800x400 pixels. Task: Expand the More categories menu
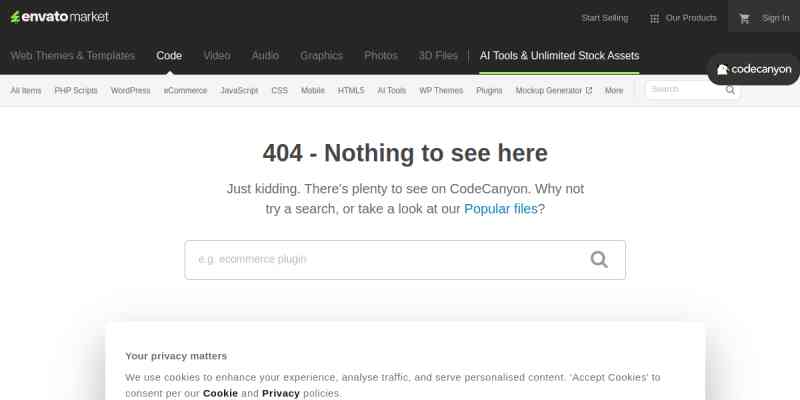coord(614,90)
